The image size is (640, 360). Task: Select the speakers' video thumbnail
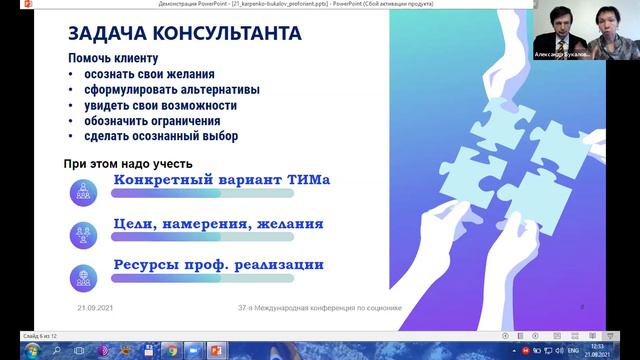click(587, 30)
